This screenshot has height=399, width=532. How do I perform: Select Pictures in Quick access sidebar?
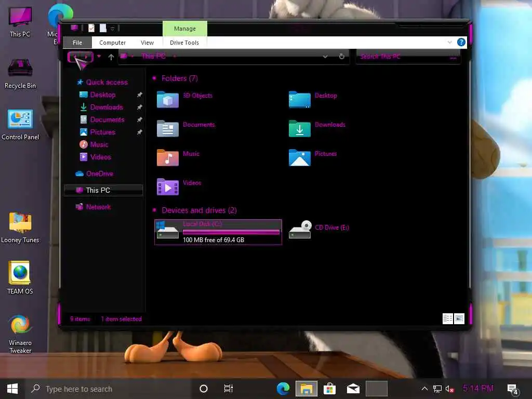pos(103,132)
